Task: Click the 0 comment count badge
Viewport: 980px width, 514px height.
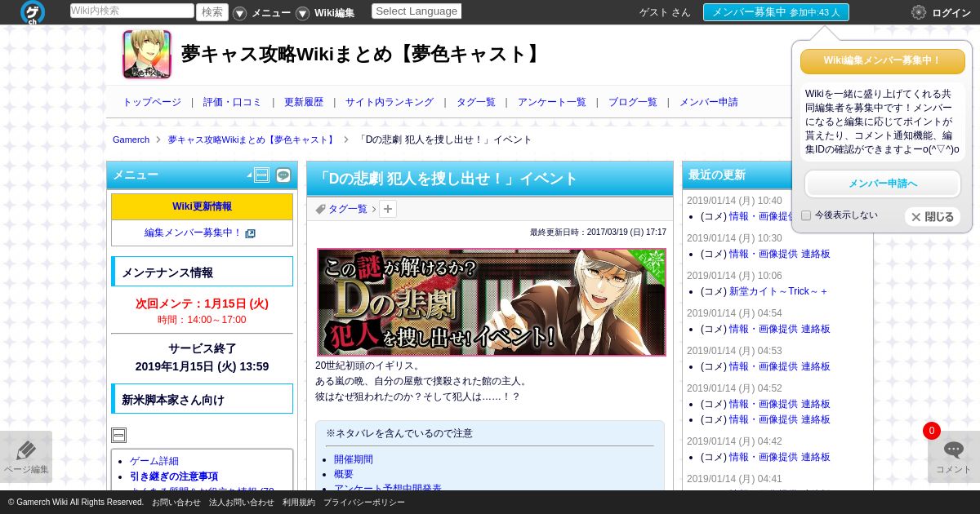Action: (x=932, y=431)
